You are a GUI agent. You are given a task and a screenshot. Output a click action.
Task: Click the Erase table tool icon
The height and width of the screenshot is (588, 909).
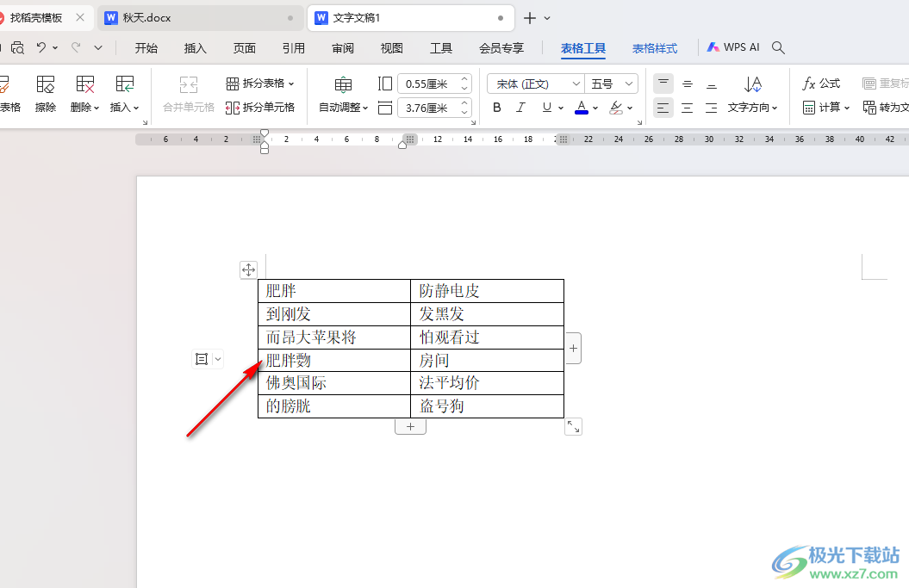45,85
